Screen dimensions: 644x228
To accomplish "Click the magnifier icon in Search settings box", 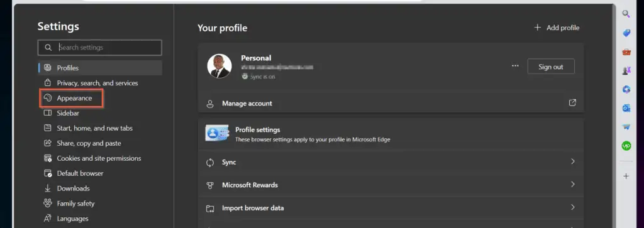I will tap(48, 48).
